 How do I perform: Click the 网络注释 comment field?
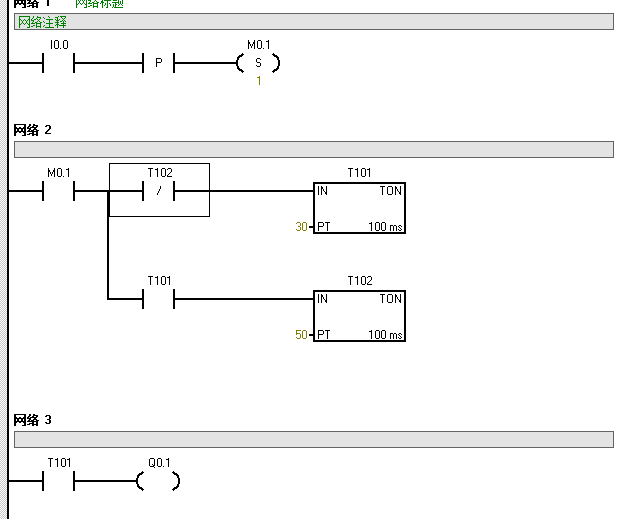pyautogui.click(x=42, y=22)
